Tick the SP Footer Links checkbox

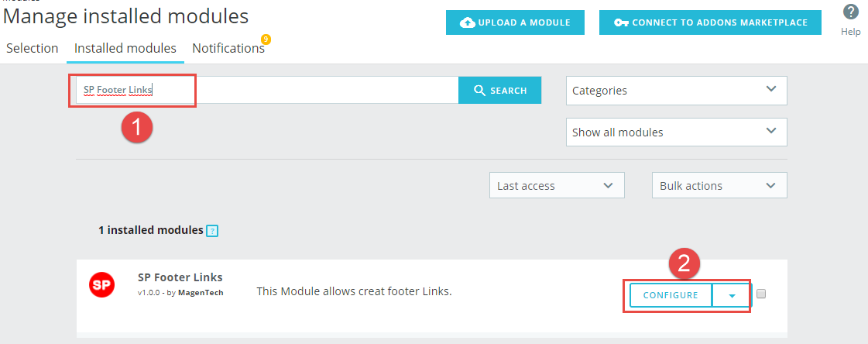pyautogui.click(x=761, y=294)
